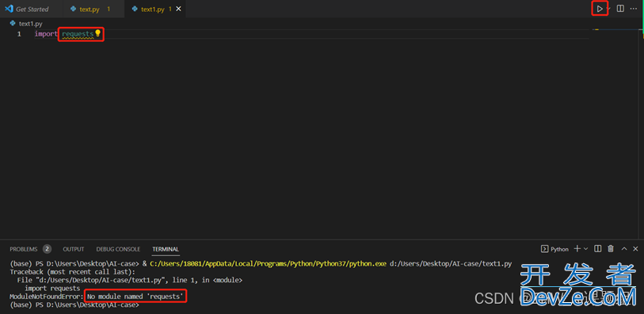Screen dimensions: 644x314
Task: Click line number 1 in gutter
Action: (x=19, y=34)
